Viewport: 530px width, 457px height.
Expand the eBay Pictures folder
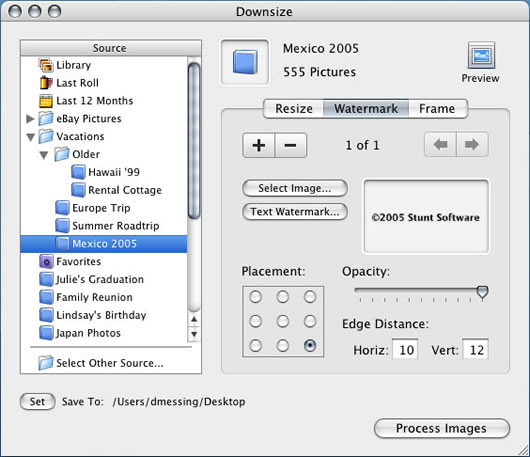click(30, 119)
